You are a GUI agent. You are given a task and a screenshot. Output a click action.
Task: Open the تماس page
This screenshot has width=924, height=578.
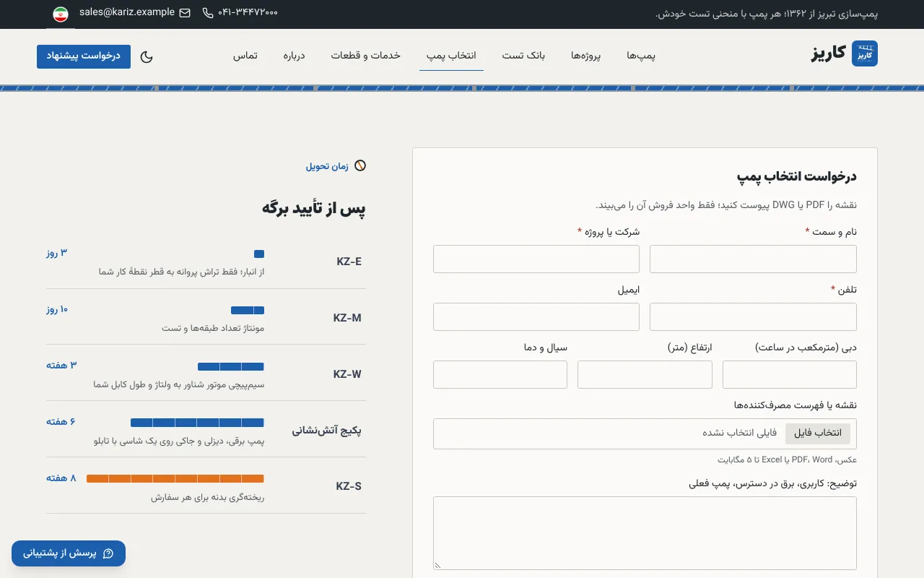click(245, 56)
